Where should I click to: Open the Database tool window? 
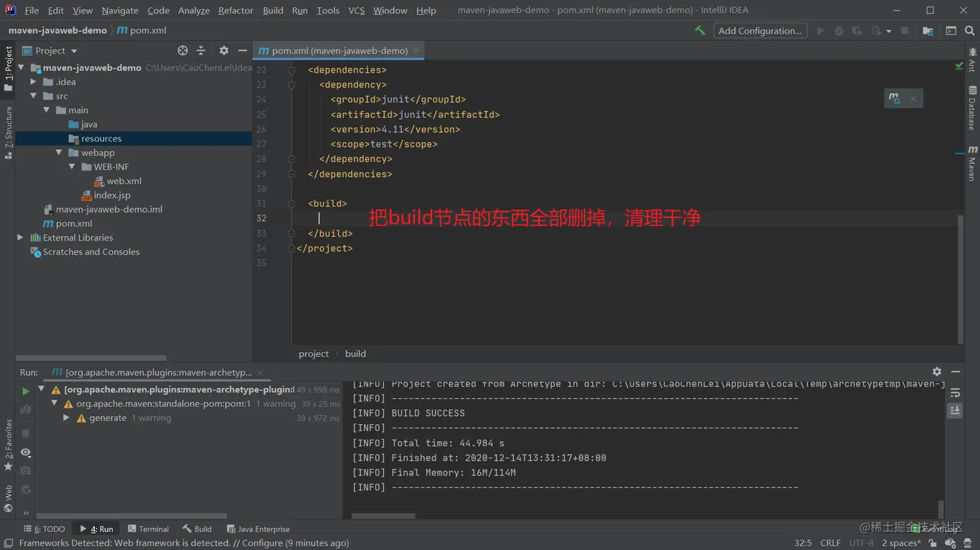972,108
